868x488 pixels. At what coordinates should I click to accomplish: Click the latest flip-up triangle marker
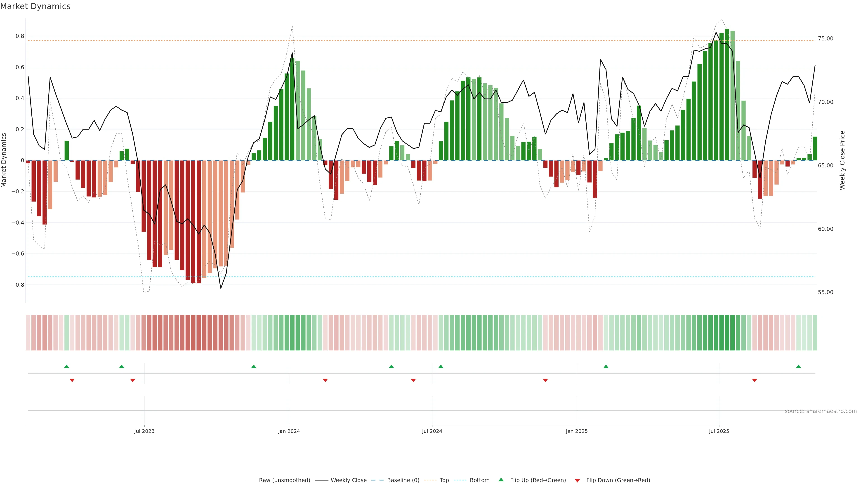[x=798, y=366]
